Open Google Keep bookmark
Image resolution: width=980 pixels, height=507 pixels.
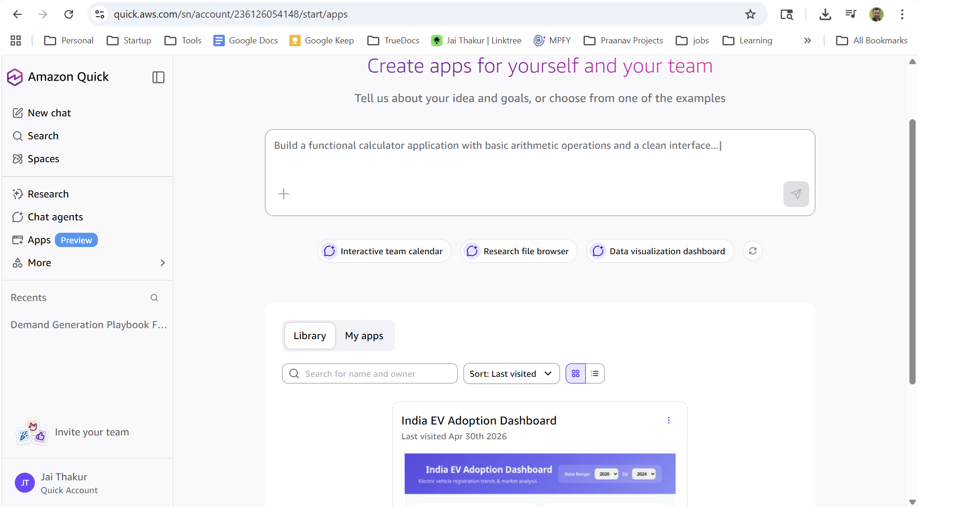tap(322, 41)
